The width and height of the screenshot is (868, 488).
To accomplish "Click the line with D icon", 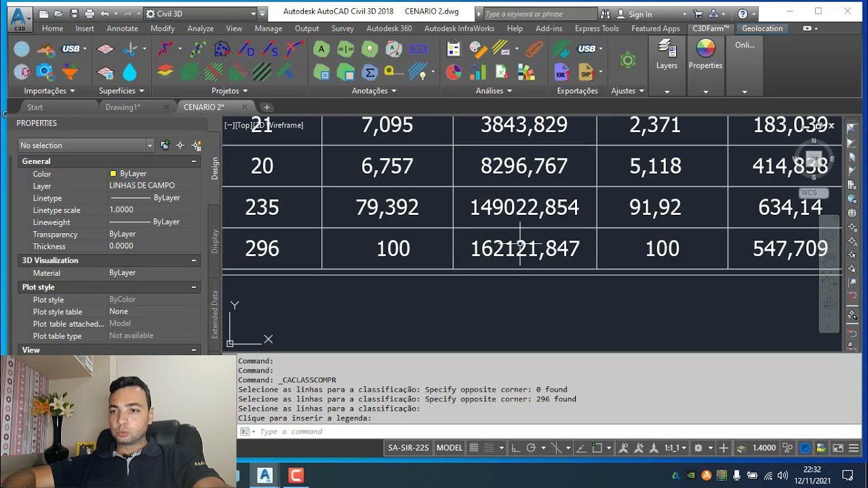I will pos(247,49).
